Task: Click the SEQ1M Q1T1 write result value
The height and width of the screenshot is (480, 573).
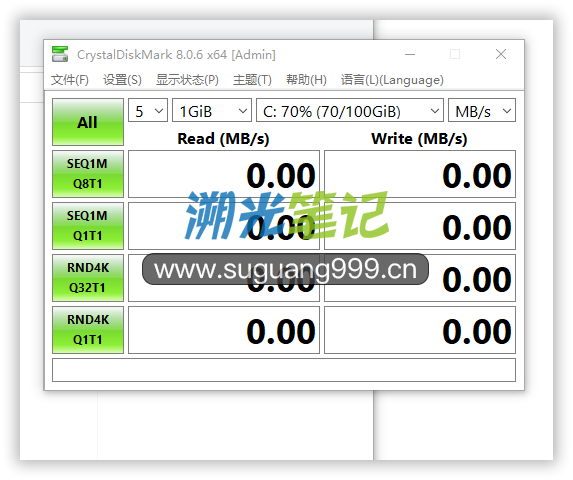Action: pyautogui.click(x=420, y=226)
